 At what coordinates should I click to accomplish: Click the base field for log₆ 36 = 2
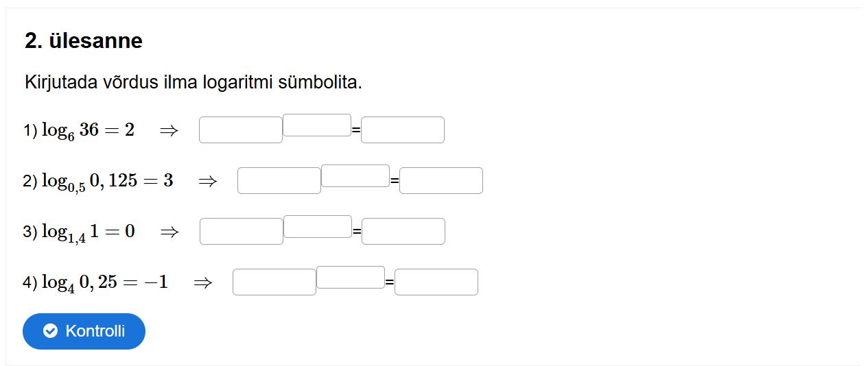pos(241,130)
